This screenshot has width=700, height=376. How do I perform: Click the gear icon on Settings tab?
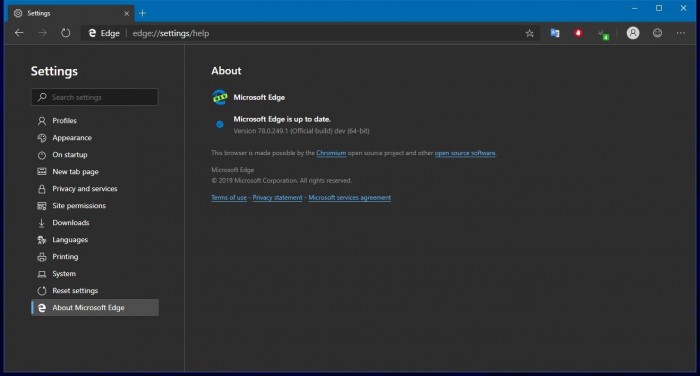[18, 13]
